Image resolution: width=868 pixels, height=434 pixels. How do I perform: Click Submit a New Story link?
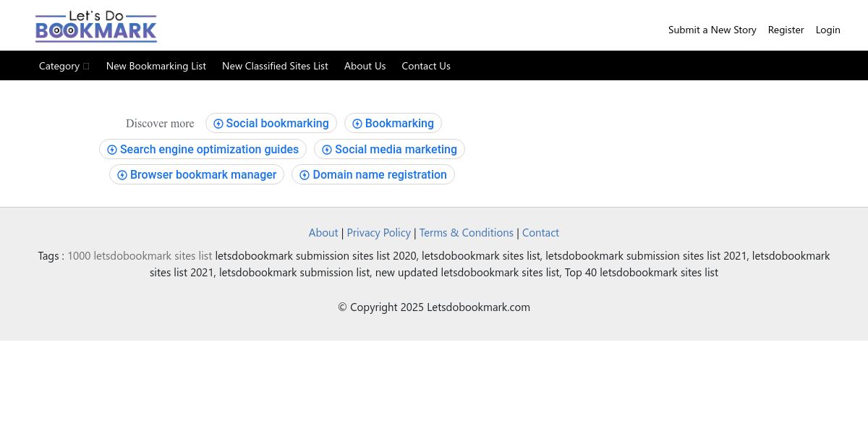[x=712, y=30]
